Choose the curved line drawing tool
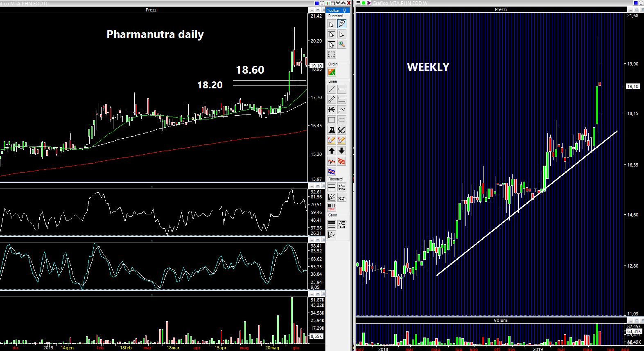Image resolution: width=644 pixels, height=351 pixels. (x=342, y=130)
